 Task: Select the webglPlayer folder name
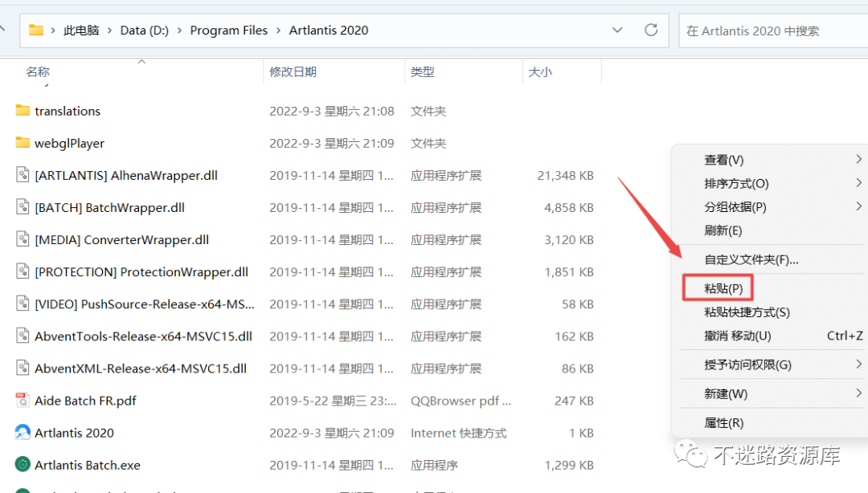70,143
